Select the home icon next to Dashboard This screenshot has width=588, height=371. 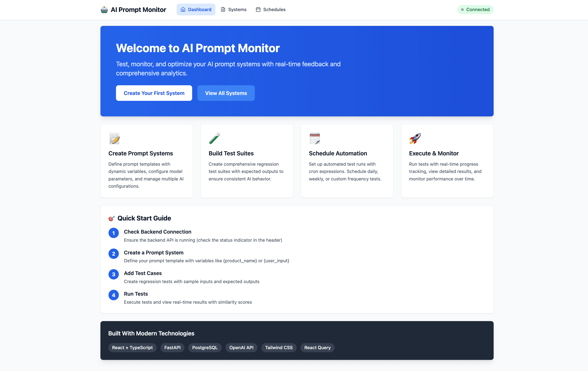[183, 9]
